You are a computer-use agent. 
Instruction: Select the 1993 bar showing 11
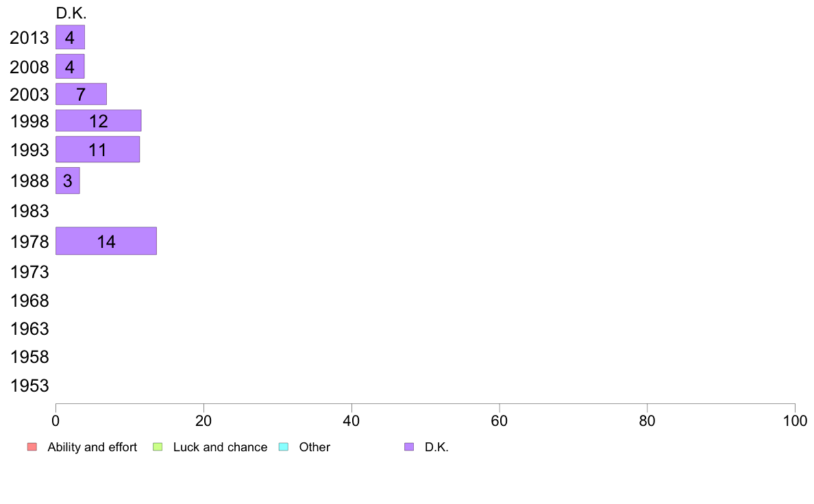pyautogui.click(x=97, y=149)
